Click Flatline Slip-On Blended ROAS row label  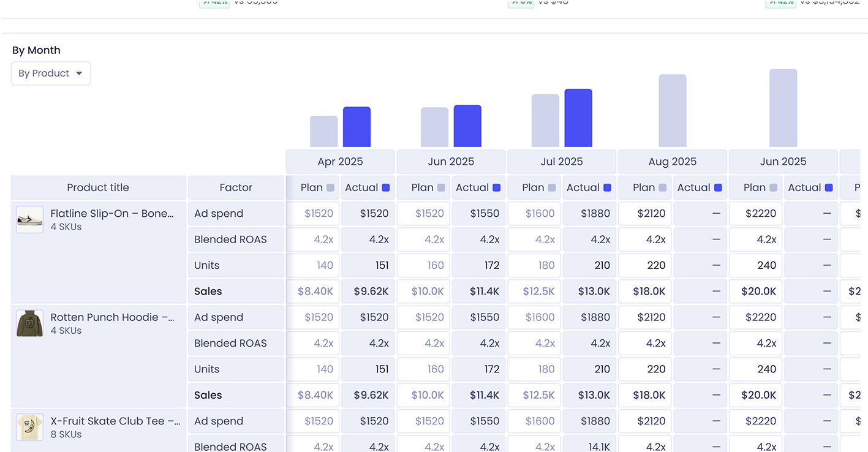click(236, 239)
